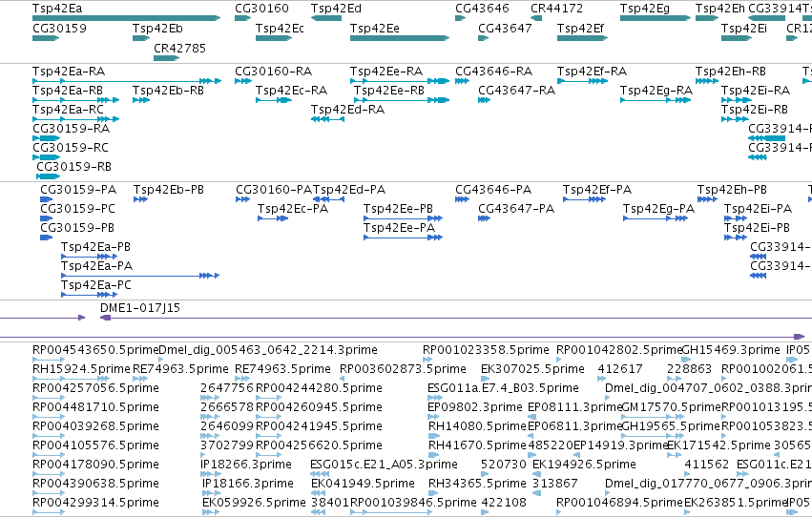Select the Tsp42Eh-PB protein feature
This screenshot has height=517, width=812.
tap(707, 199)
